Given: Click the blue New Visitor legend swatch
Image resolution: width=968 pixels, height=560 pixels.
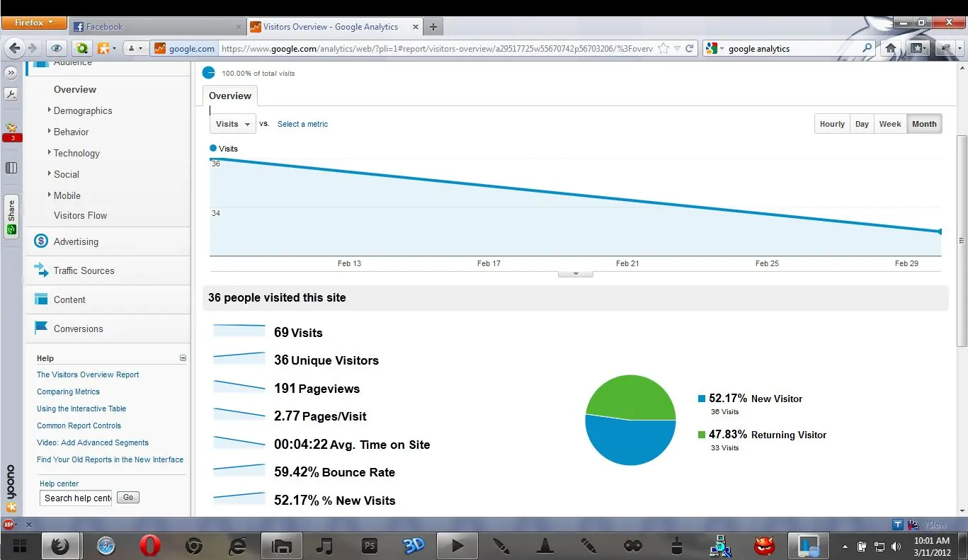Looking at the screenshot, I should [702, 399].
